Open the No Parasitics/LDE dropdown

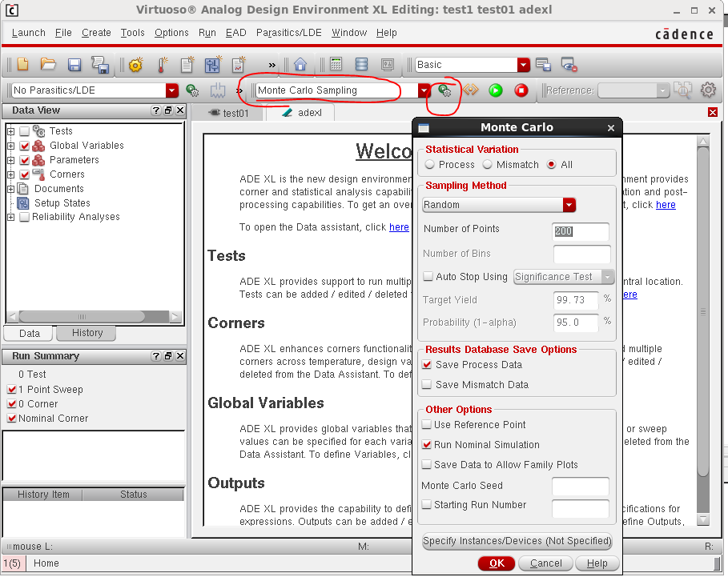(x=95, y=90)
